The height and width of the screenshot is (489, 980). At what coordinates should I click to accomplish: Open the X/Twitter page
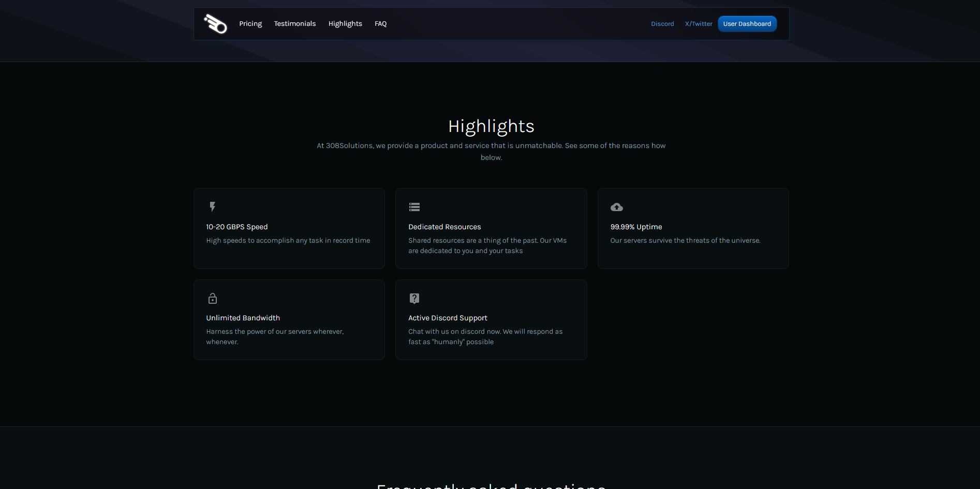(x=699, y=23)
